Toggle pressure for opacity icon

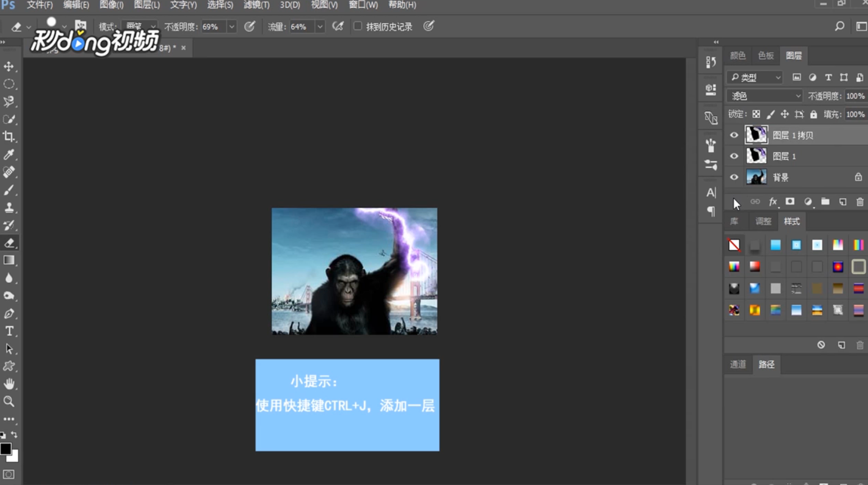click(250, 26)
